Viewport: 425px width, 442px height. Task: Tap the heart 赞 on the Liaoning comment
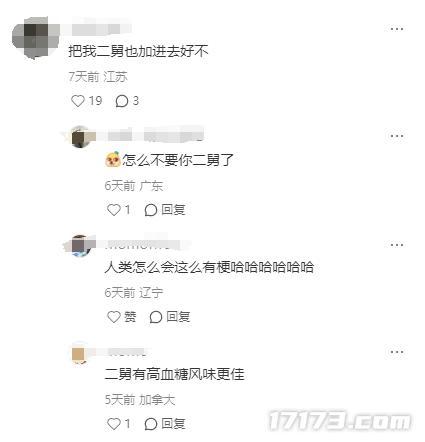point(114,317)
